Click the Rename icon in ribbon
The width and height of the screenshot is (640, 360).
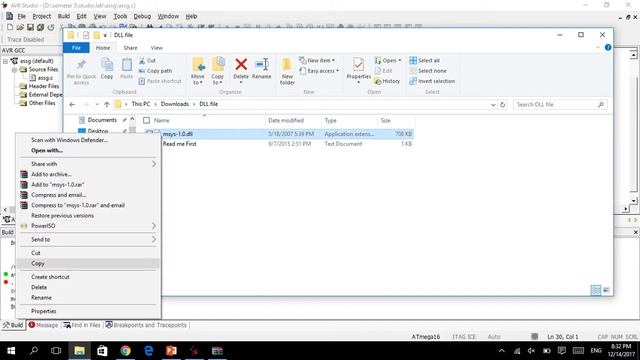(x=262, y=64)
